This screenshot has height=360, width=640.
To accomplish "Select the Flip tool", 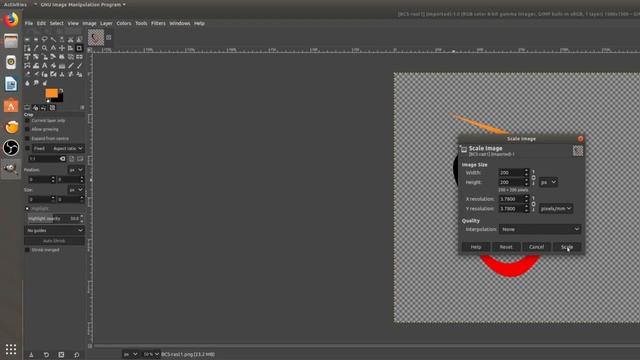I will [79, 57].
